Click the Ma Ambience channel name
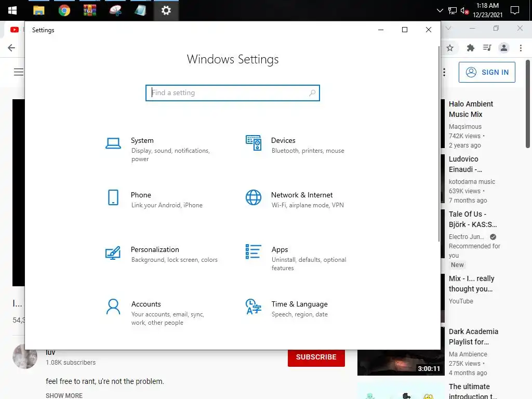This screenshot has height=399, width=532. [x=468, y=354]
